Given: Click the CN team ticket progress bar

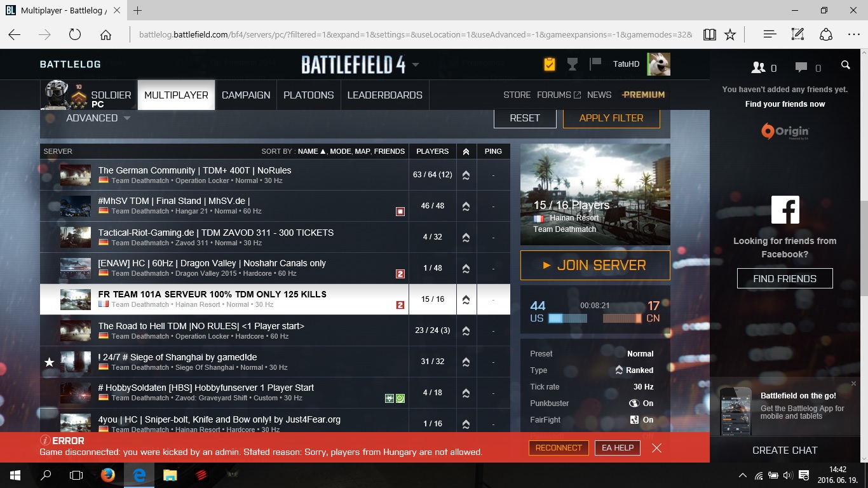Looking at the screenshot, I should coord(622,318).
